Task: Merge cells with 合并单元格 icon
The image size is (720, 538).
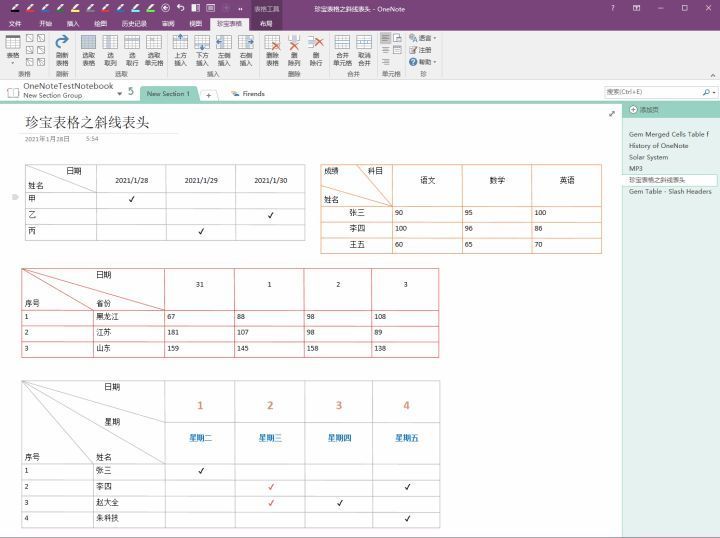Action: coord(342,50)
